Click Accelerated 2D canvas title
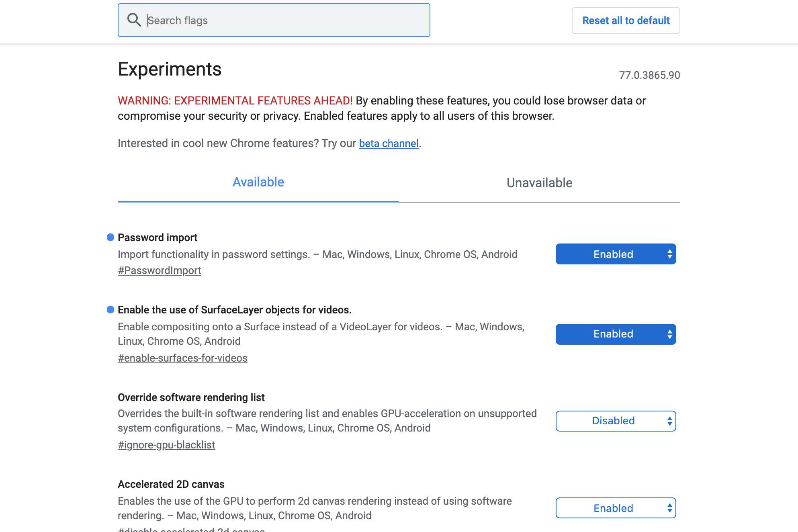 [x=171, y=484]
